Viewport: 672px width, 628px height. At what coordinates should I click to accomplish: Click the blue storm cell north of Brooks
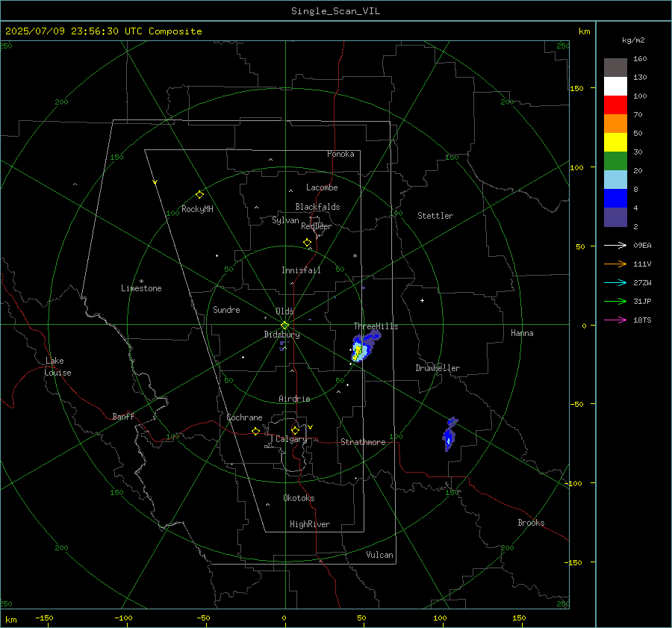449,434
